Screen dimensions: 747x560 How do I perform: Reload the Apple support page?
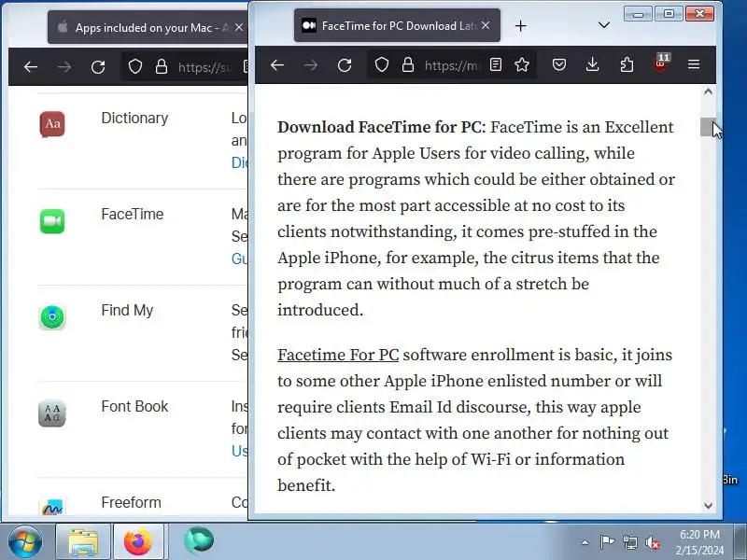(x=98, y=67)
